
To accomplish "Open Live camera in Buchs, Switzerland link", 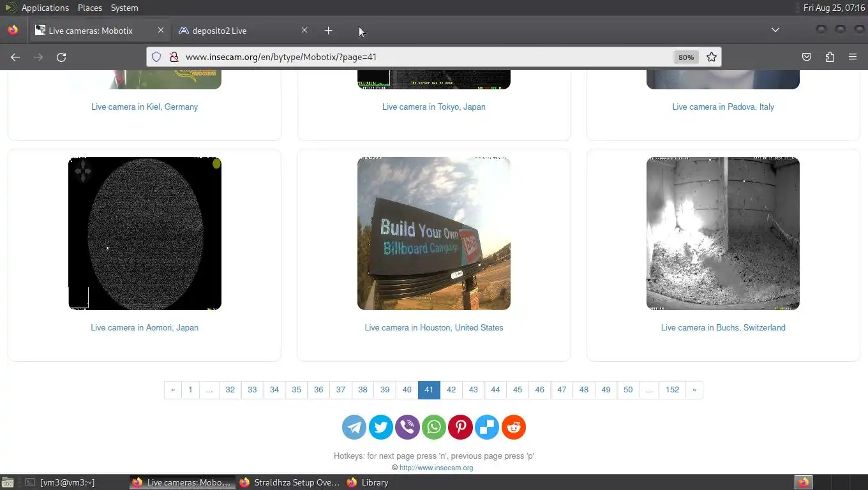I will [723, 327].
